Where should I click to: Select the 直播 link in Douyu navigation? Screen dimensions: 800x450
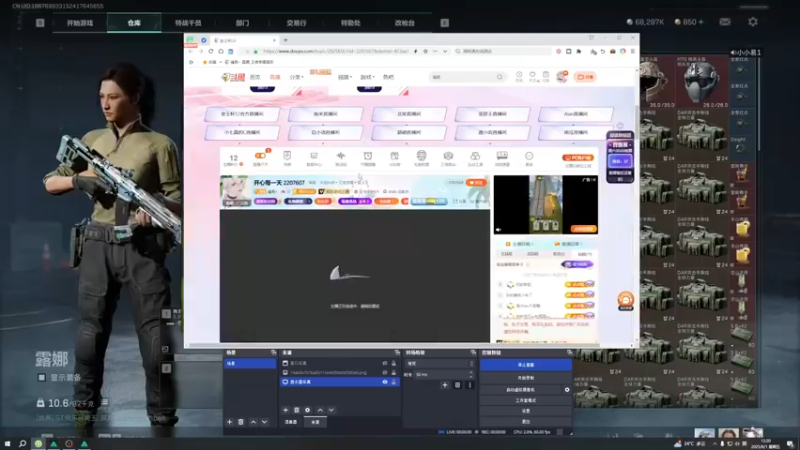[275, 77]
